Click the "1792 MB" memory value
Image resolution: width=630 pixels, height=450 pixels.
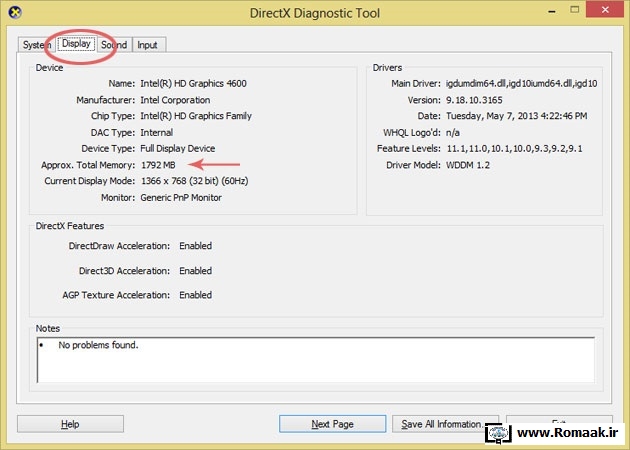click(x=158, y=165)
